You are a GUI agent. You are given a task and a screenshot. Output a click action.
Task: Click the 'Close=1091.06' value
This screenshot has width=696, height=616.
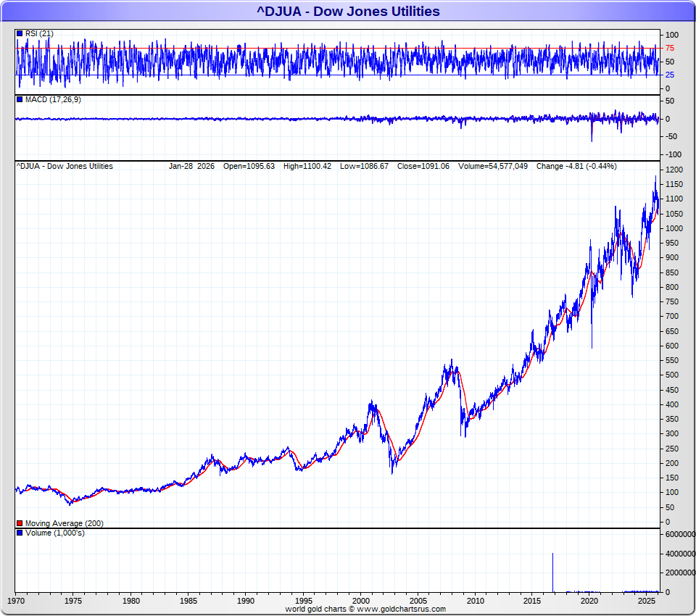coord(423,166)
